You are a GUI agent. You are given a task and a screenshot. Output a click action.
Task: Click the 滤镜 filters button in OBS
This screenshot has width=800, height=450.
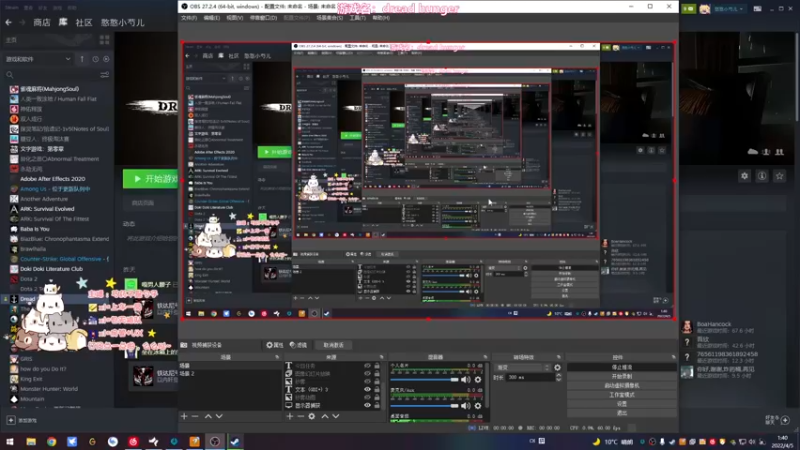click(298, 345)
